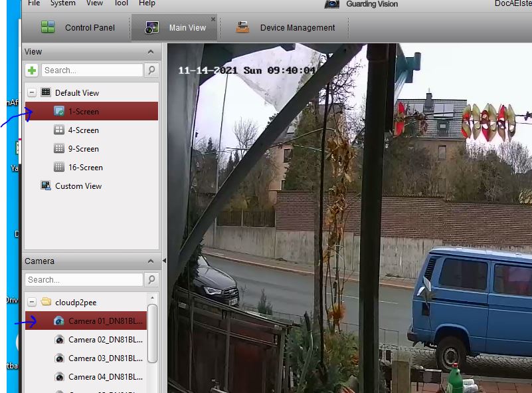Collapse the Camera panel section
The height and width of the screenshot is (393, 532).
151,261
